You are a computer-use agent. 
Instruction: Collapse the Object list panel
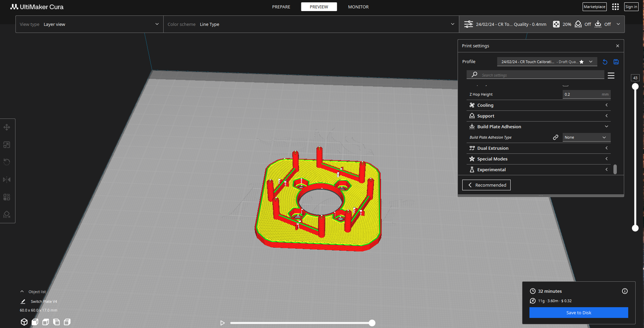coord(22,291)
